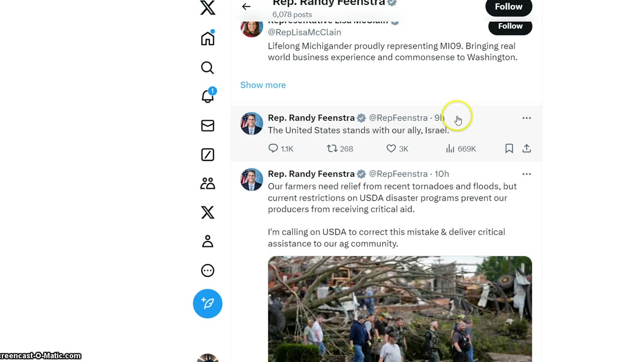Repost the Israel ally post
Viewport: 644px width, 362px height.
(332, 148)
